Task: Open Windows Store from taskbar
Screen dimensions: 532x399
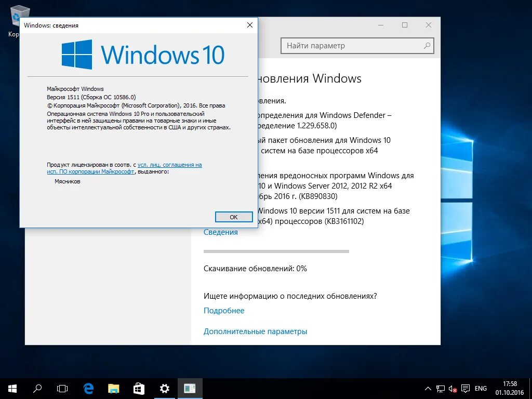Action: [x=139, y=389]
